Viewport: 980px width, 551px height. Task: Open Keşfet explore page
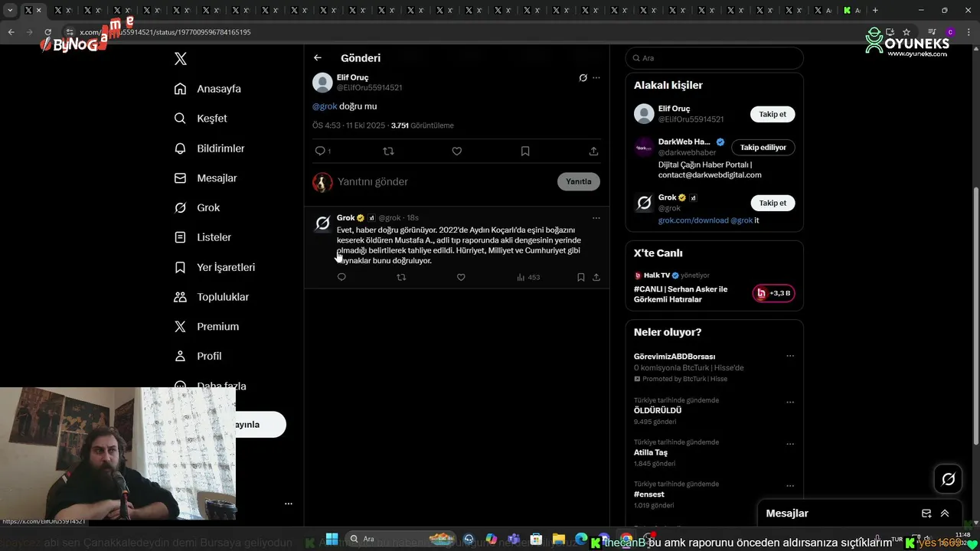point(201,119)
